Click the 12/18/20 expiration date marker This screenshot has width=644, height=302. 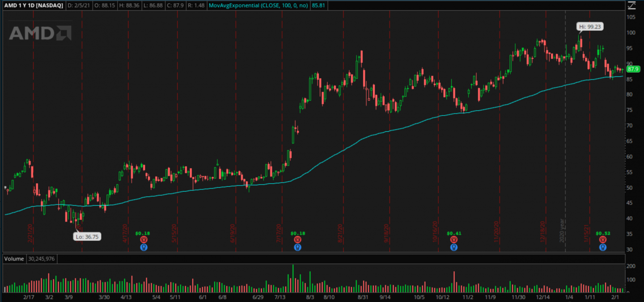point(543,232)
